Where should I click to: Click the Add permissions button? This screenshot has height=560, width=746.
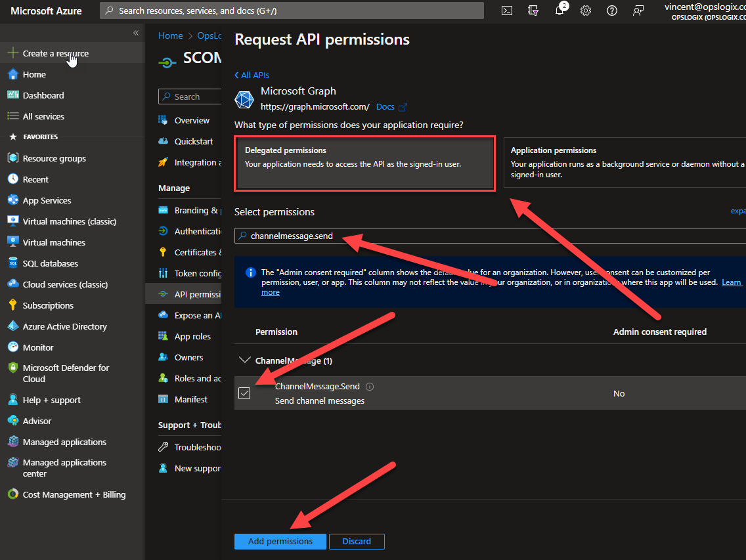tap(280, 542)
